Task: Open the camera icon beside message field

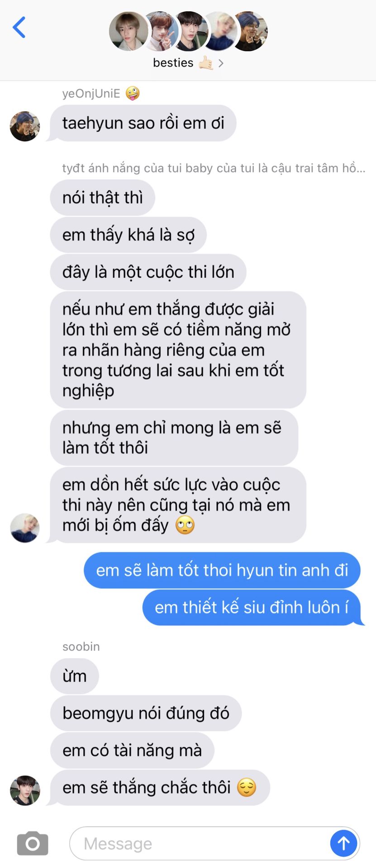Action: click(33, 843)
